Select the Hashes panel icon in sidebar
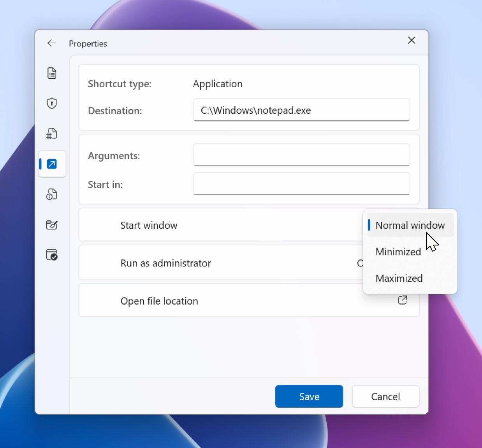Screen dimensions: 482x448 click(52, 134)
